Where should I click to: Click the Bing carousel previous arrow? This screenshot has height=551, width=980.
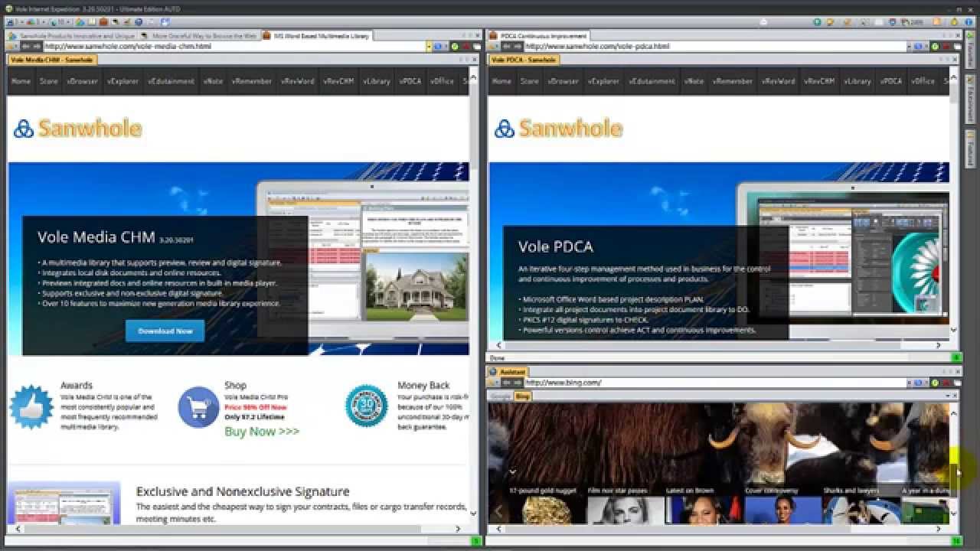tap(499, 510)
